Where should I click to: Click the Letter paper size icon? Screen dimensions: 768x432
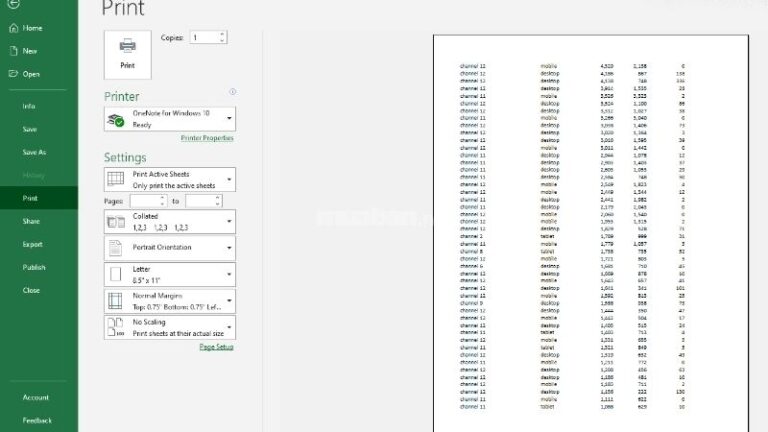click(116, 274)
